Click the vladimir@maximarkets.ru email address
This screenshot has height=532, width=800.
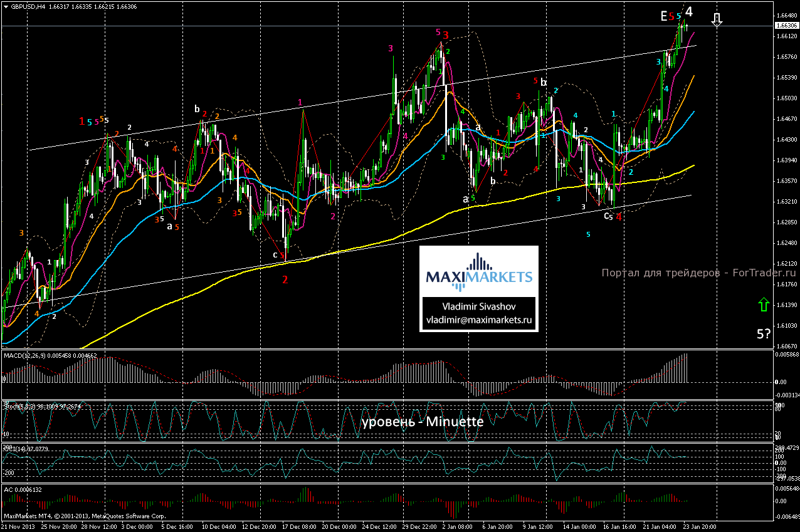(x=479, y=319)
